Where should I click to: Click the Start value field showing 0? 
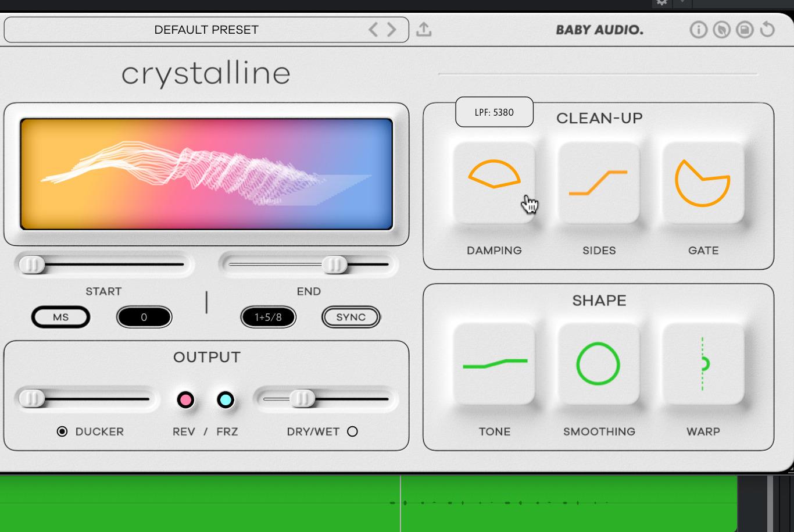coord(144,317)
